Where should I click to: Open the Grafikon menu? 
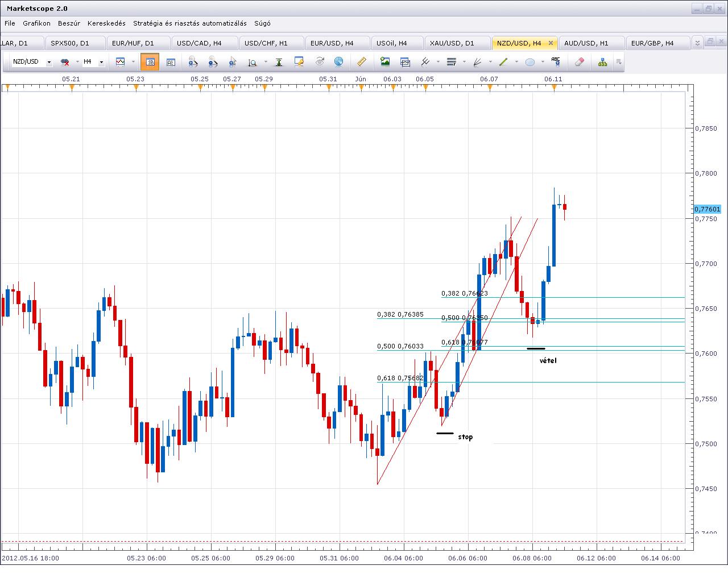pyautogui.click(x=37, y=23)
